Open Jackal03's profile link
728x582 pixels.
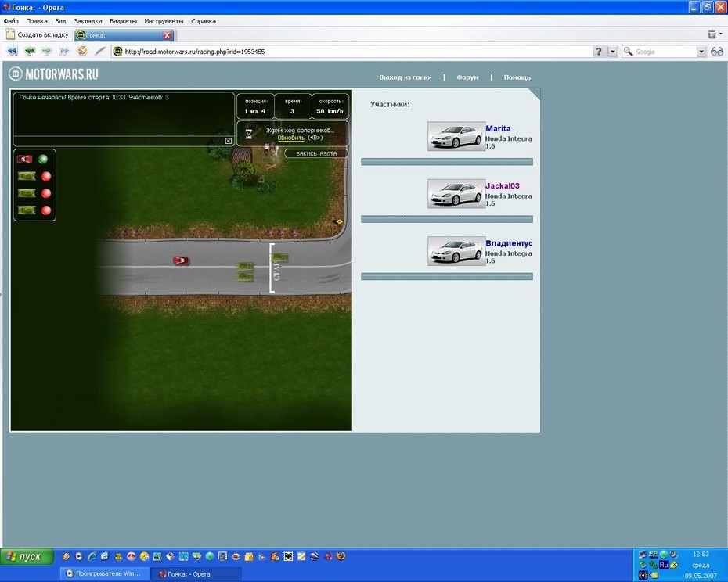click(503, 186)
